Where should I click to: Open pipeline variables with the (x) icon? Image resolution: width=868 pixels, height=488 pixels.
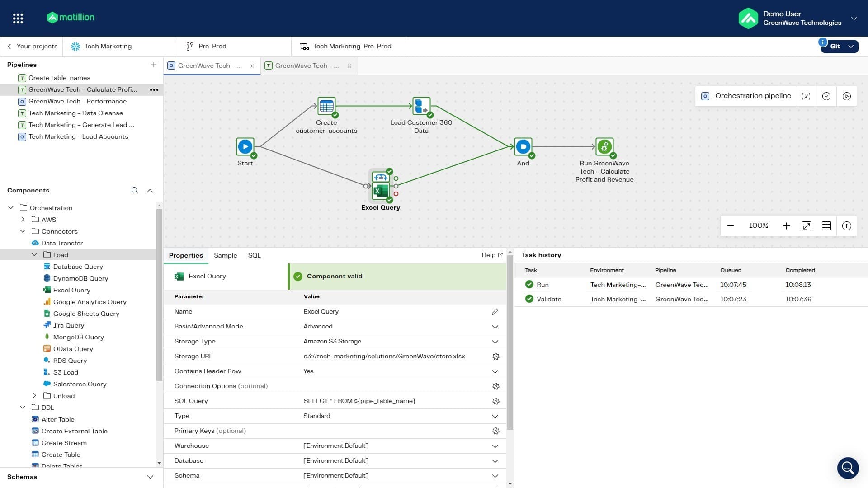click(x=806, y=96)
